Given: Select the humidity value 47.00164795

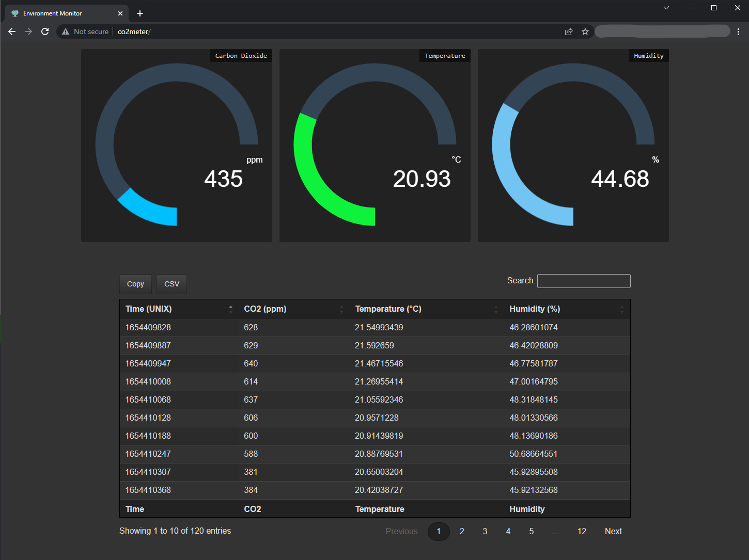Looking at the screenshot, I should coord(534,381).
